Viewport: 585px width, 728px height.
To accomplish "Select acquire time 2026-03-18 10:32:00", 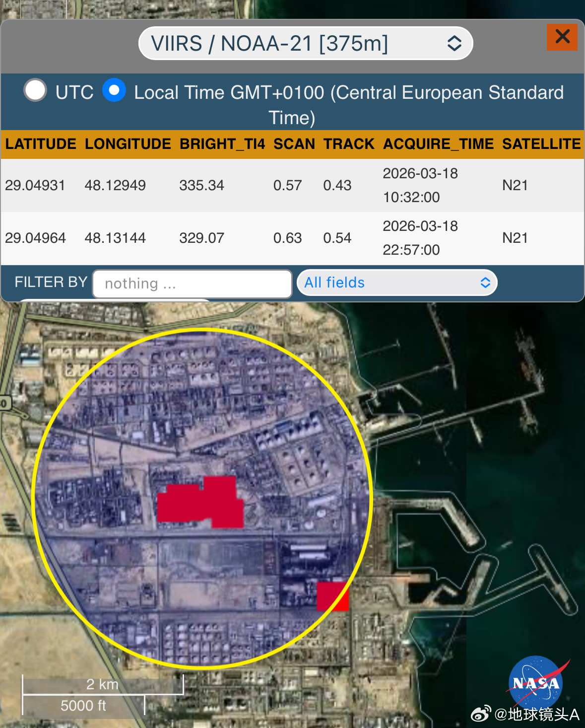I will [x=420, y=185].
